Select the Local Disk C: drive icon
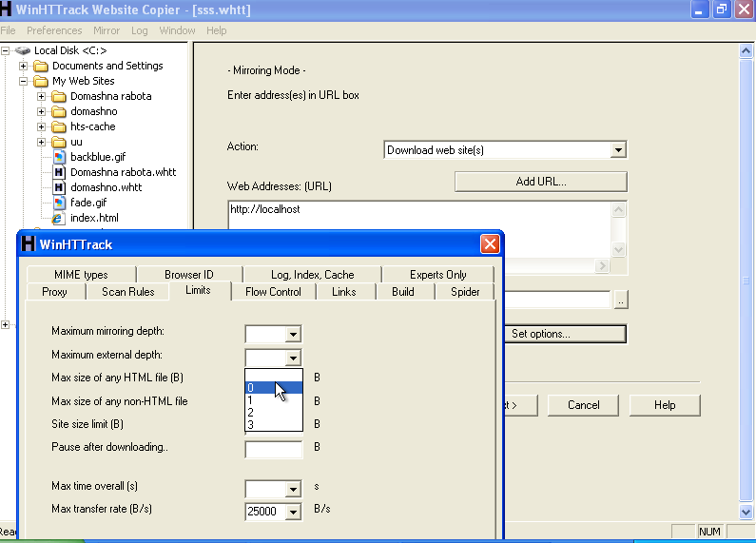 23,50
